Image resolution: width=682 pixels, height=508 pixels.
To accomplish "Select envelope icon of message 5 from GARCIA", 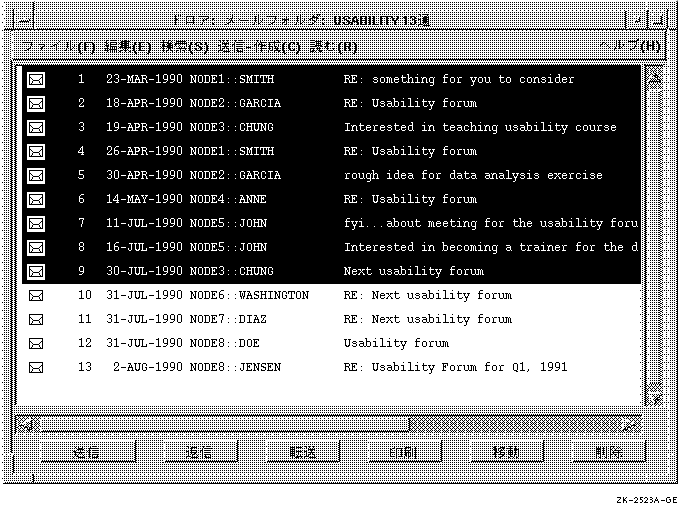I will pyautogui.click(x=36, y=175).
